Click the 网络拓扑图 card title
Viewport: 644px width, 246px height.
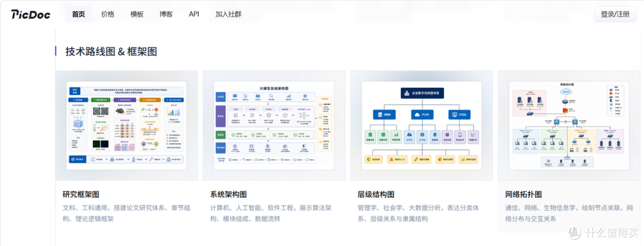click(x=524, y=194)
